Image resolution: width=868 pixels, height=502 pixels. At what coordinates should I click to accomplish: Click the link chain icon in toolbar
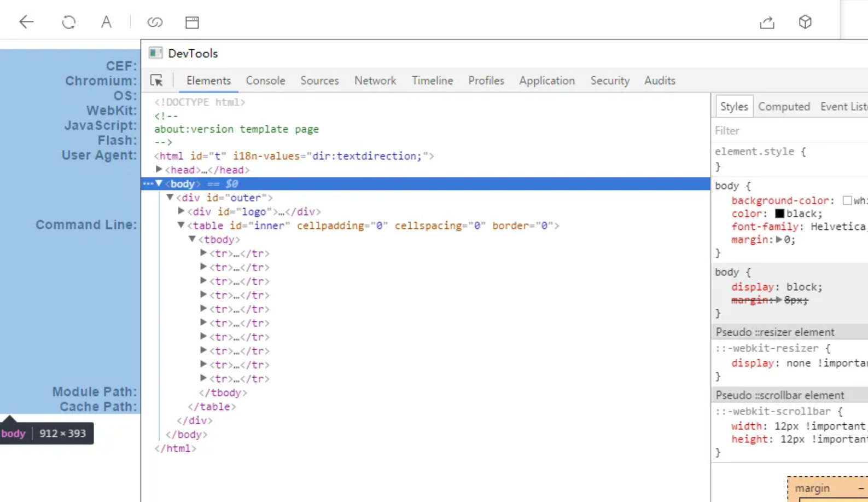pyautogui.click(x=155, y=22)
